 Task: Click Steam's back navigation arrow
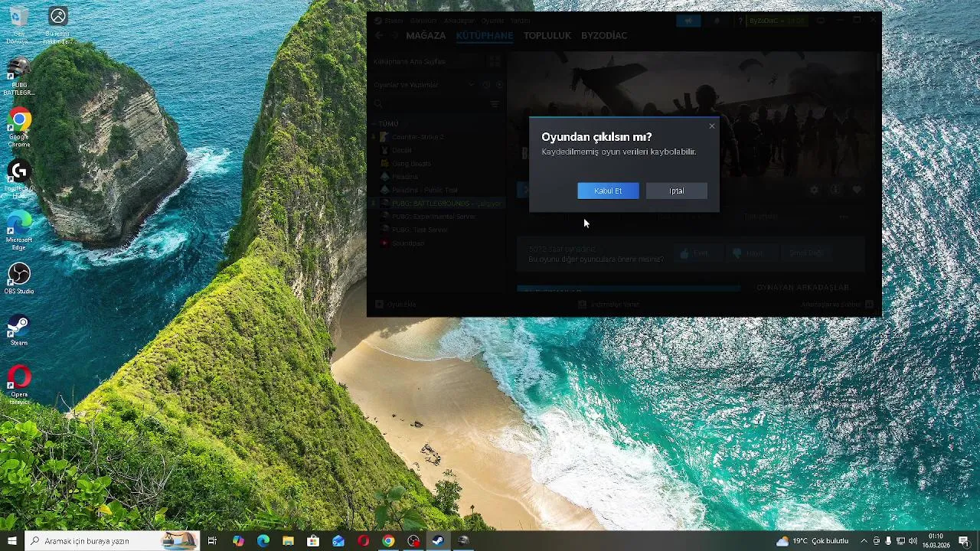(x=379, y=35)
